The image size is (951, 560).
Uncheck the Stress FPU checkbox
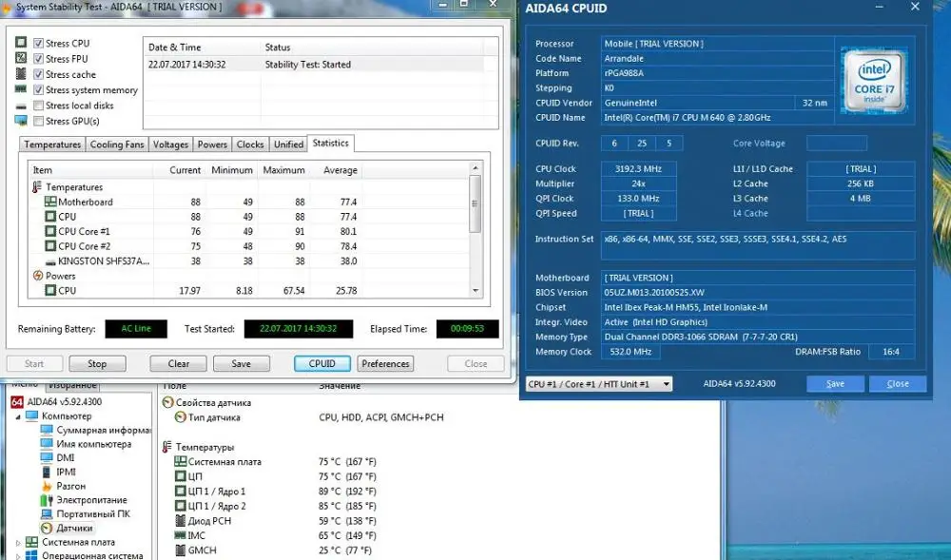pyautogui.click(x=39, y=59)
